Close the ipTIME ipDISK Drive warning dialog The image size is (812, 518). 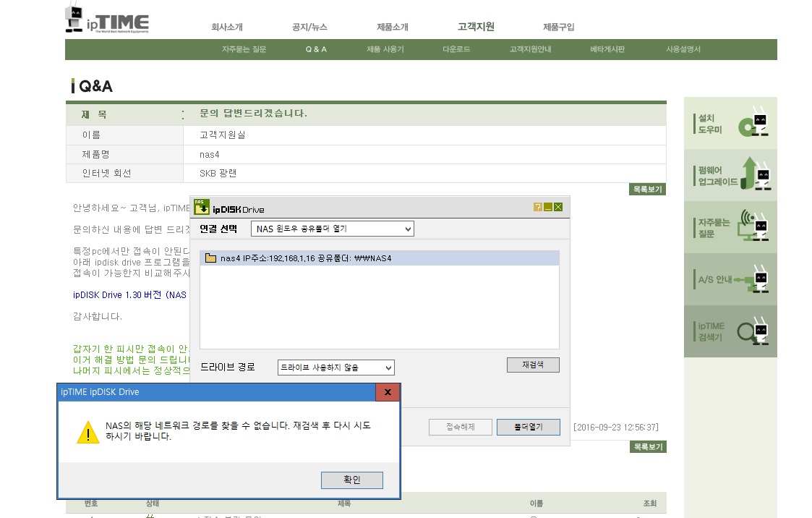[388, 392]
